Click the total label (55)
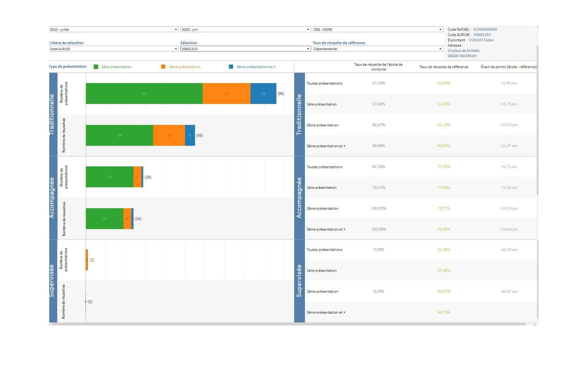The image size is (588, 368). 199,135
